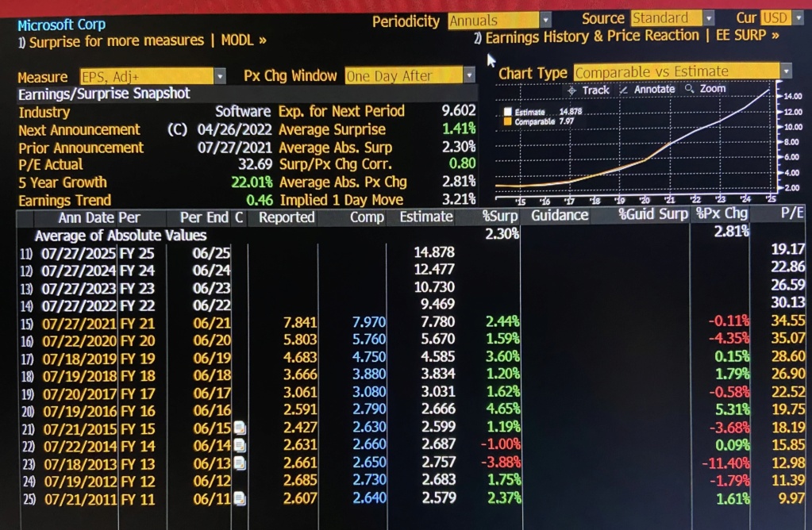Select row 24 dated 07/19/2012 FY 12

click(413, 482)
